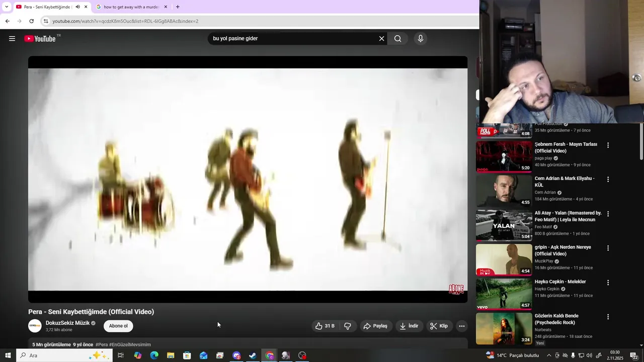The height and width of the screenshot is (362, 644).
Task: Open options menu for Cem Adrian video
Action: [608, 179]
